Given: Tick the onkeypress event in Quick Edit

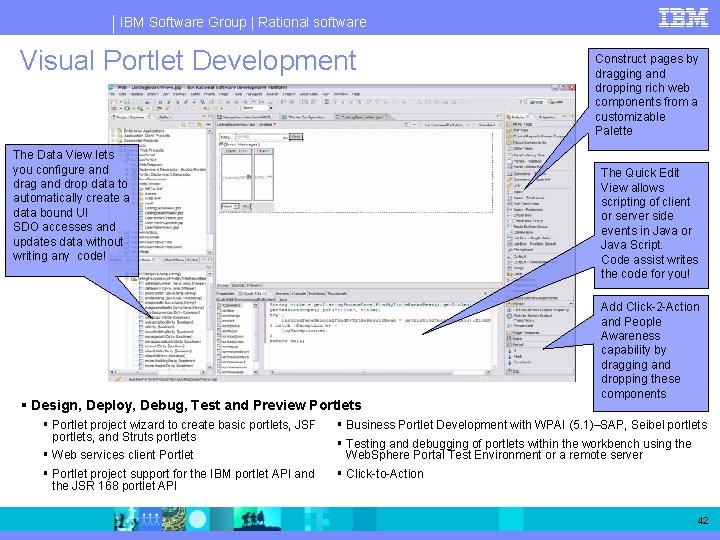Looking at the screenshot, I should 219,342.
